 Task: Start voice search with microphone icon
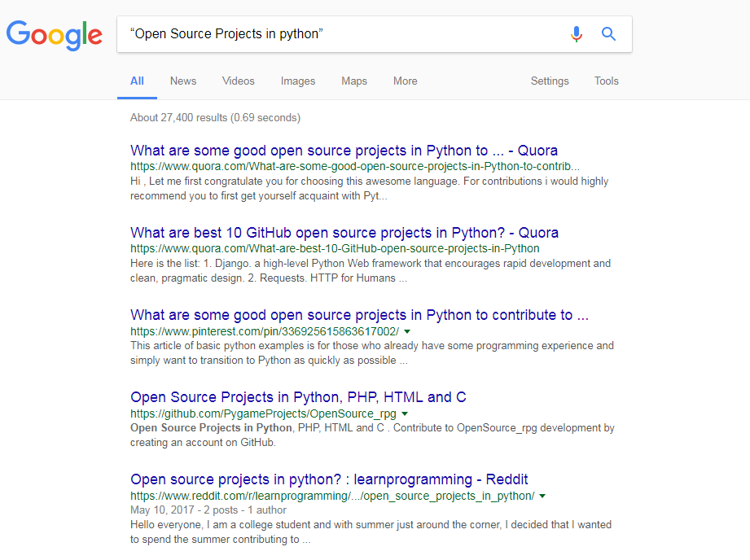coord(577,34)
